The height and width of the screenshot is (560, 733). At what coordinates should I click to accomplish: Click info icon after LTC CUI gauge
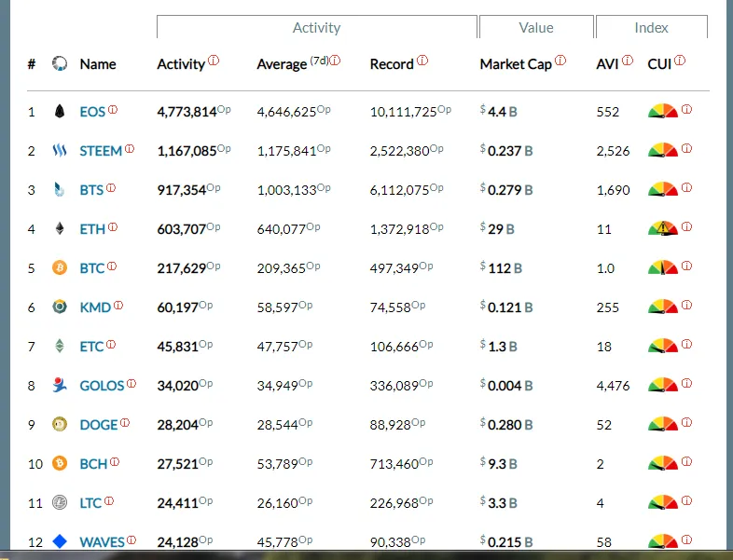click(686, 500)
